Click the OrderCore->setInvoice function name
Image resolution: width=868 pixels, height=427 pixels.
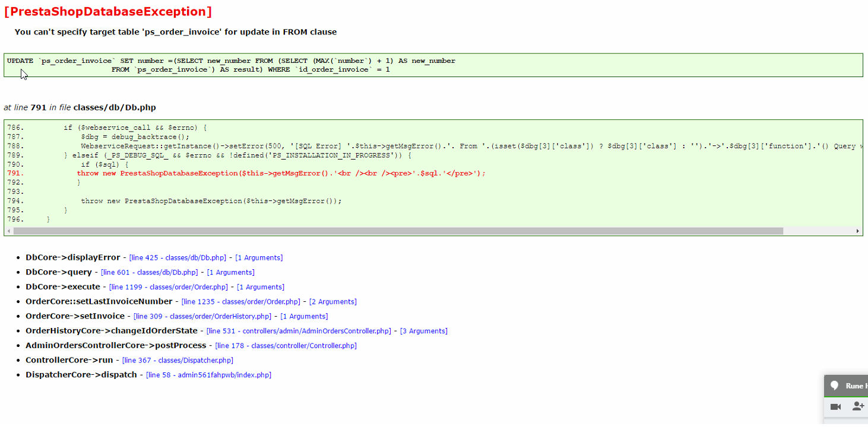[x=75, y=316]
